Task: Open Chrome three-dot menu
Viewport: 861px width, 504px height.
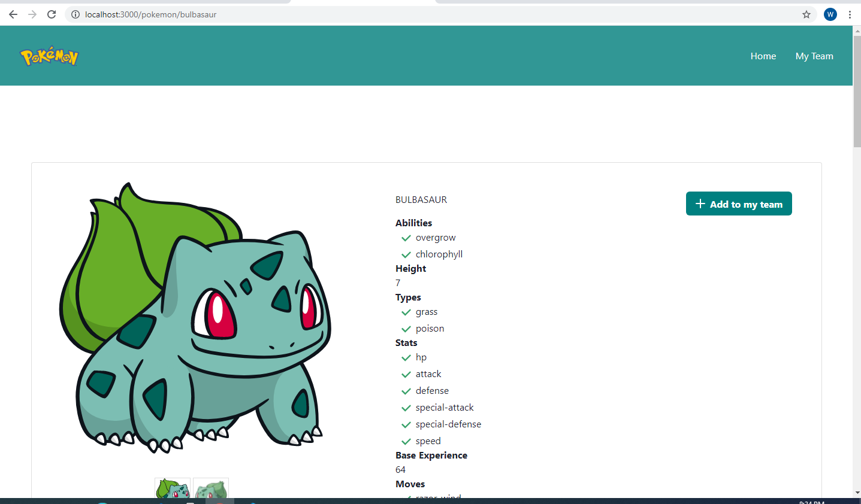Action: [850, 14]
